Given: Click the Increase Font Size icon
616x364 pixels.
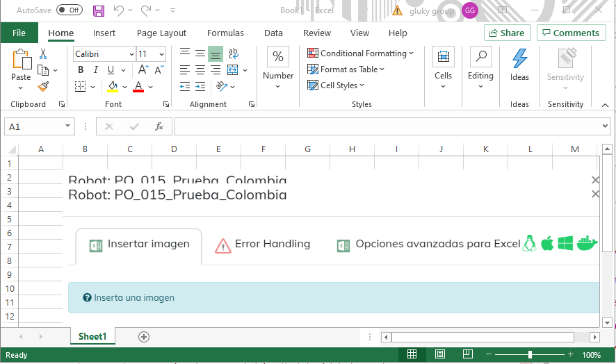Looking at the screenshot, I should click(143, 69).
